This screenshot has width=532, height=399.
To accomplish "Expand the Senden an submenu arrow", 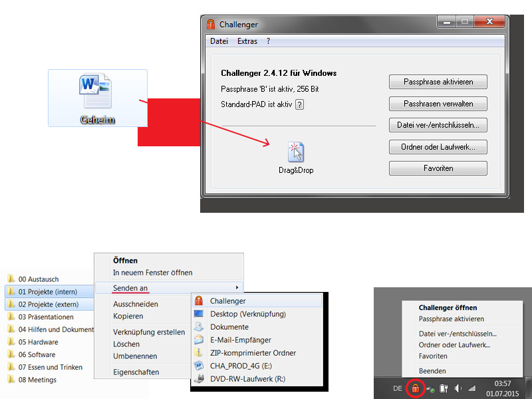I will point(237,288).
